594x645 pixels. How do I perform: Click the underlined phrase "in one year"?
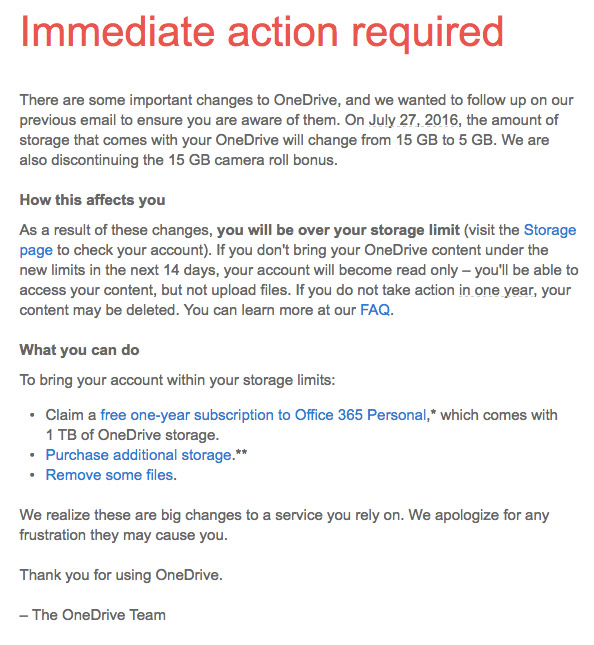coord(496,290)
